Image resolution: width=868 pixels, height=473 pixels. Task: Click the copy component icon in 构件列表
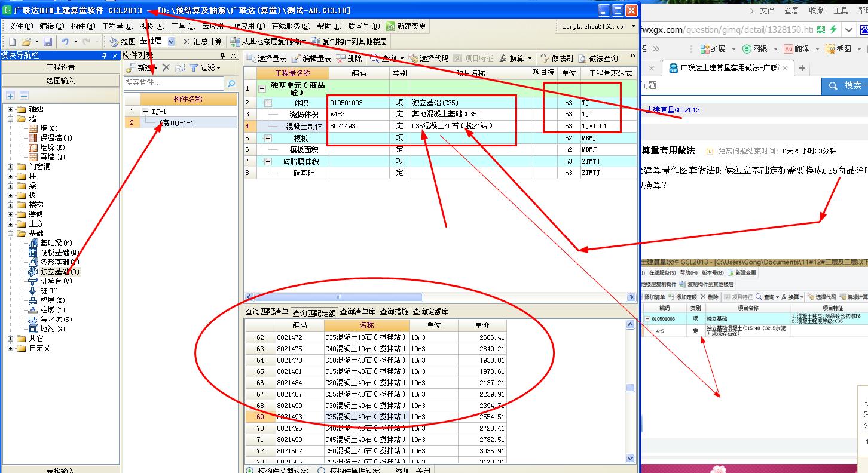180,68
